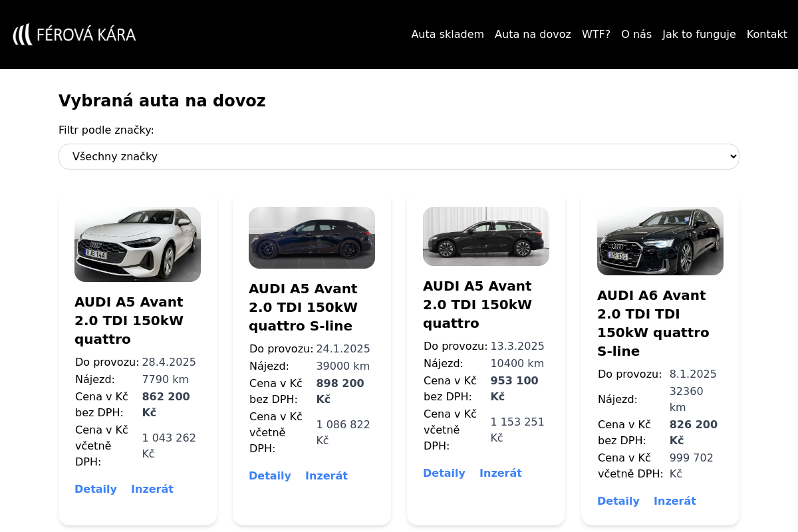Image resolution: width=798 pixels, height=532 pixels.
Task: Open the WTF? menu link
Action: (596, 35)
